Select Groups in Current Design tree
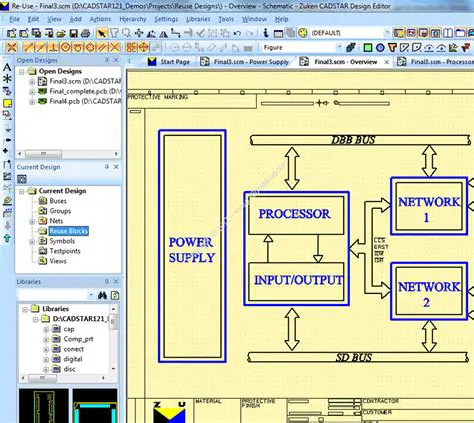This screenshot has height=423, width=474. click(x=60, y=211)
